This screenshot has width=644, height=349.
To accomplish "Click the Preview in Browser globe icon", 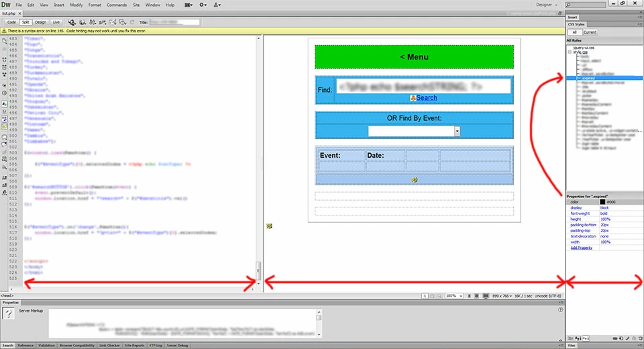I will click(83, 22).
